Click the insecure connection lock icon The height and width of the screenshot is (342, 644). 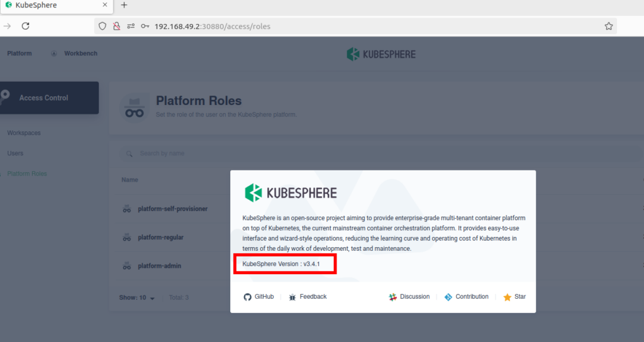116,26
